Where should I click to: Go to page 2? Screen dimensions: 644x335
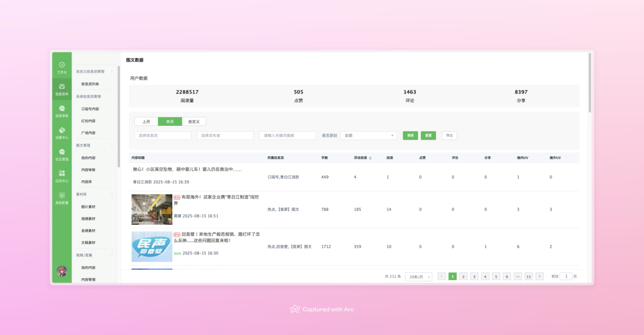(x=463, y=277)
